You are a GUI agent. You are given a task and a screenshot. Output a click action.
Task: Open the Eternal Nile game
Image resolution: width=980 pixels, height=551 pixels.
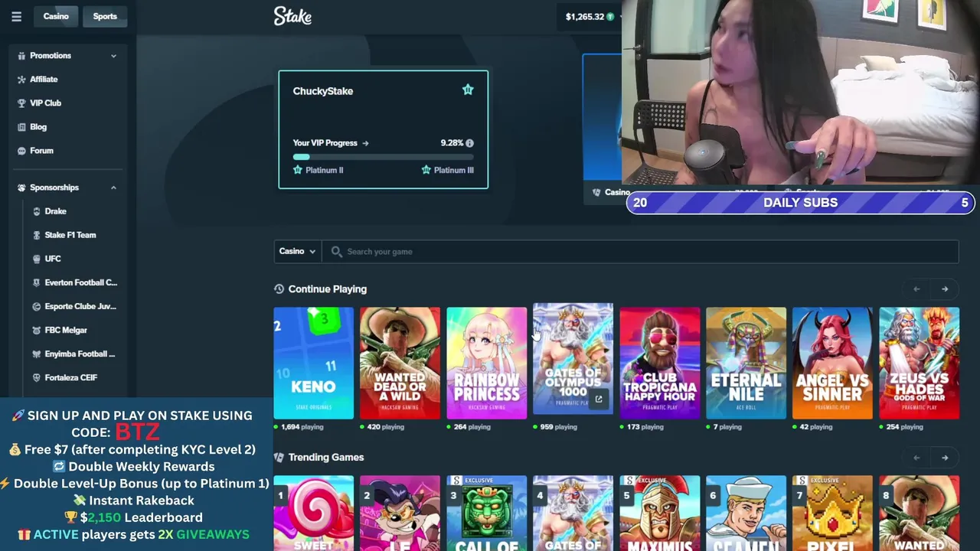point(746,363)
